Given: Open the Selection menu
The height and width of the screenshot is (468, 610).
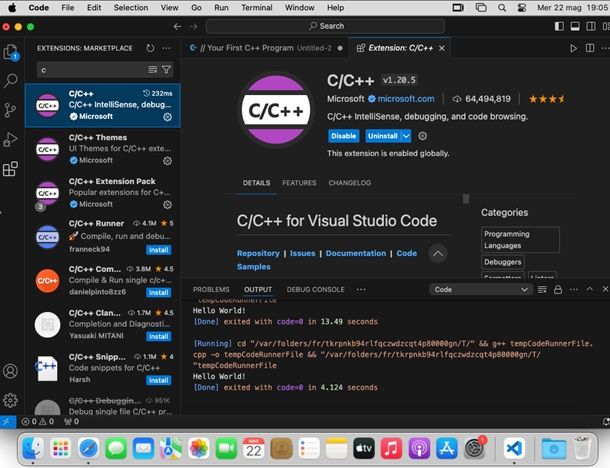Looking at the screenshot, I should 131,7.
